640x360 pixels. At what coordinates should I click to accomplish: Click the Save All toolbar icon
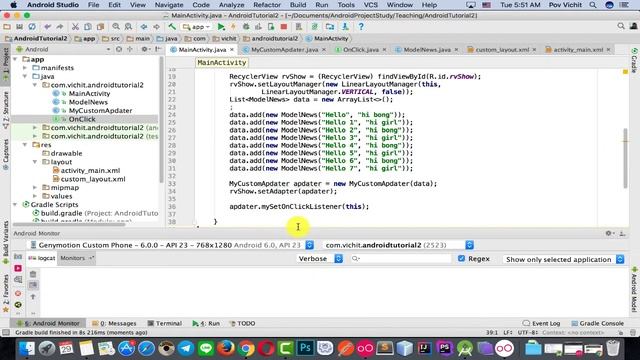click(x=19, y=27)
